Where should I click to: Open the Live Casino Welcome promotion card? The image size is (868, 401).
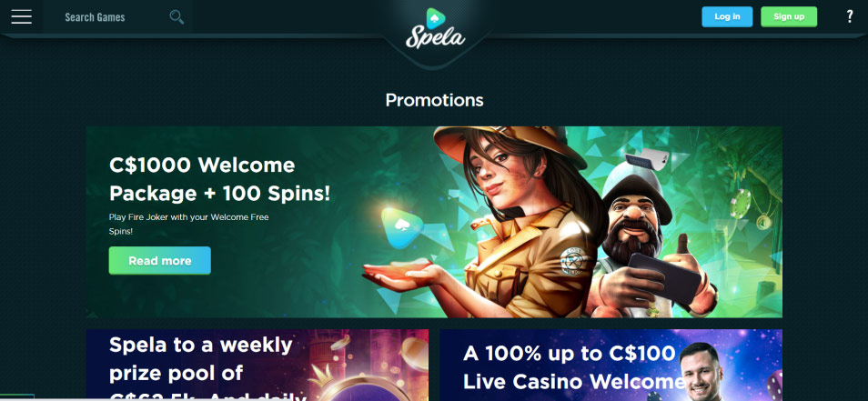tap(611, 365)
